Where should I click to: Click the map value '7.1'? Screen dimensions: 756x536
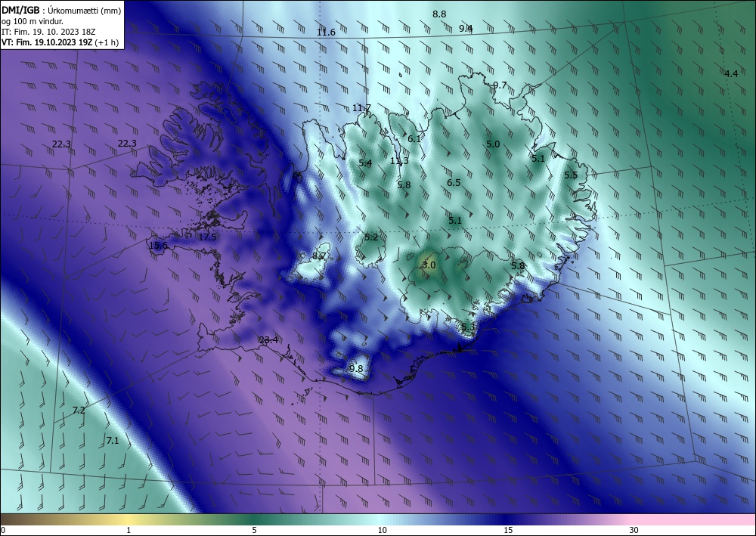tap(113, 440)
